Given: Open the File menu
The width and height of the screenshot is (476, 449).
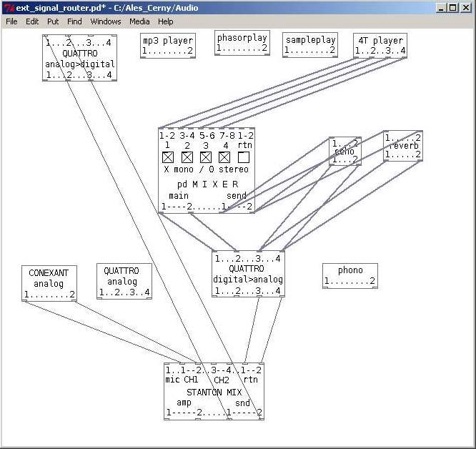Looking at the screenshot, I should pos(11,21).
